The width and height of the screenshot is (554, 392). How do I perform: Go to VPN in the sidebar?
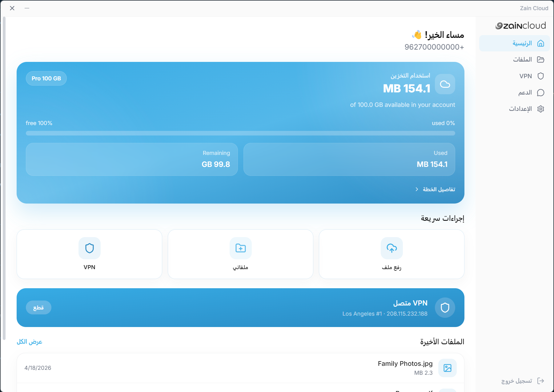click(514, 76)
